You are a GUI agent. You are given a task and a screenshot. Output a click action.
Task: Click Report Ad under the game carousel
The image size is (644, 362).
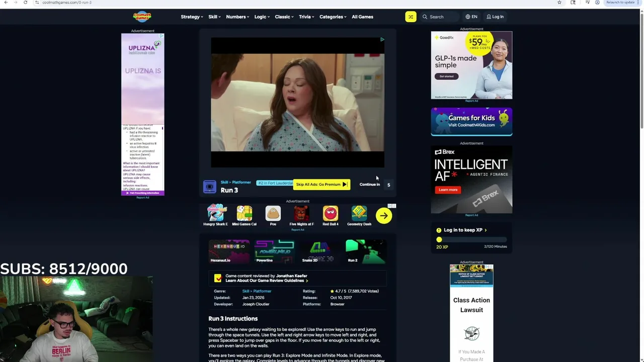tap(297, 230)
